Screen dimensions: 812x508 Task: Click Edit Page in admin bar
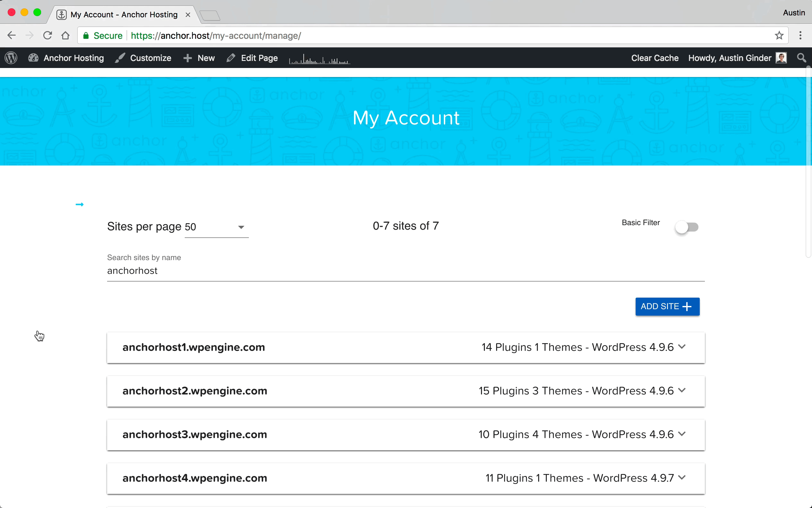[x=252, y=58]
